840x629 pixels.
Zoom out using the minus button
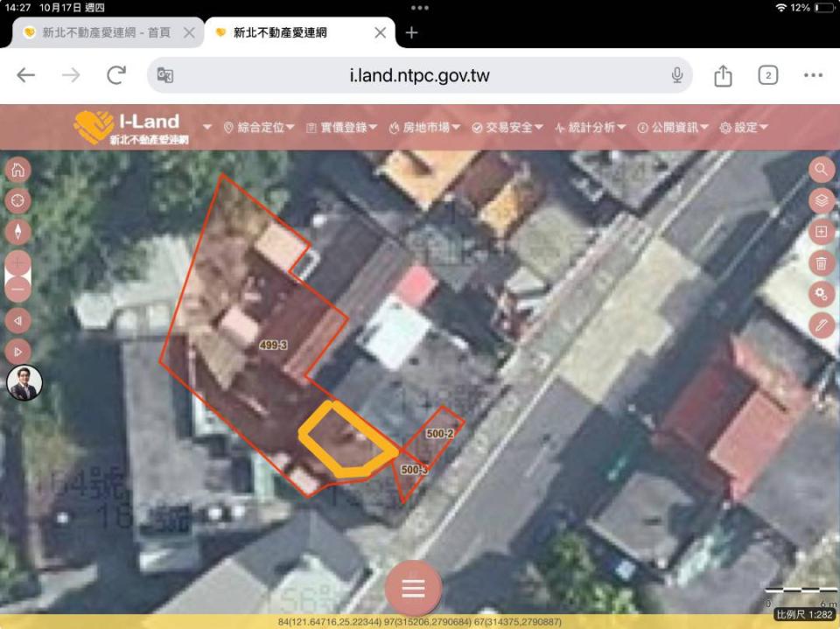coord(18,290)
